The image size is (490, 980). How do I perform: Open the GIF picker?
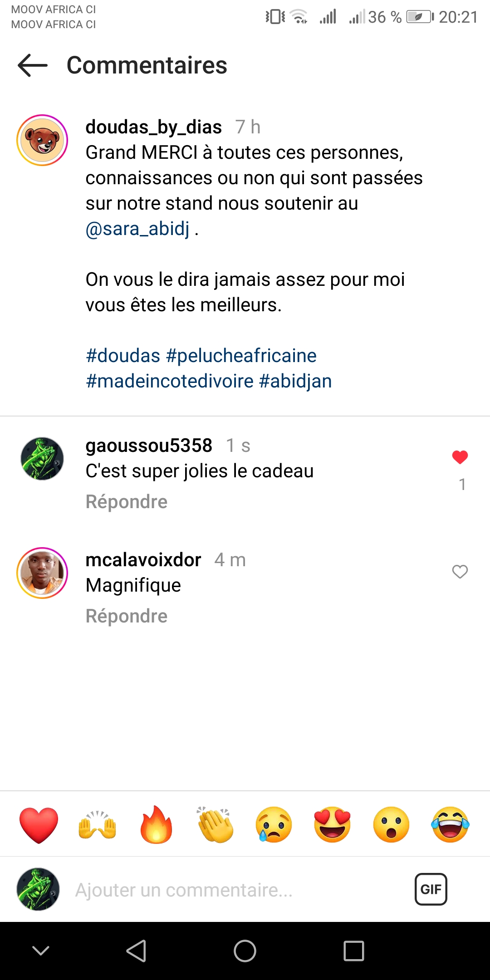[431, 889]
